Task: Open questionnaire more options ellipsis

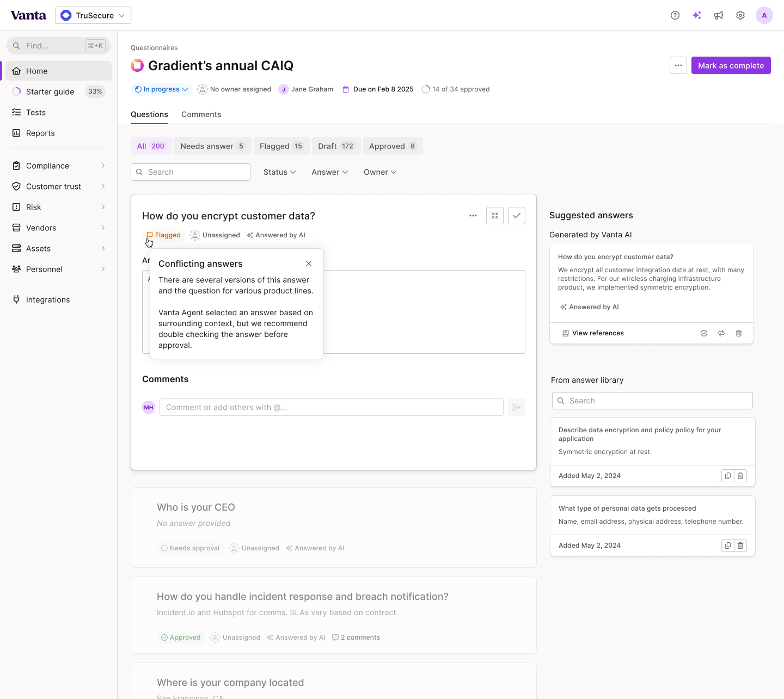Action: click(678, 65)
